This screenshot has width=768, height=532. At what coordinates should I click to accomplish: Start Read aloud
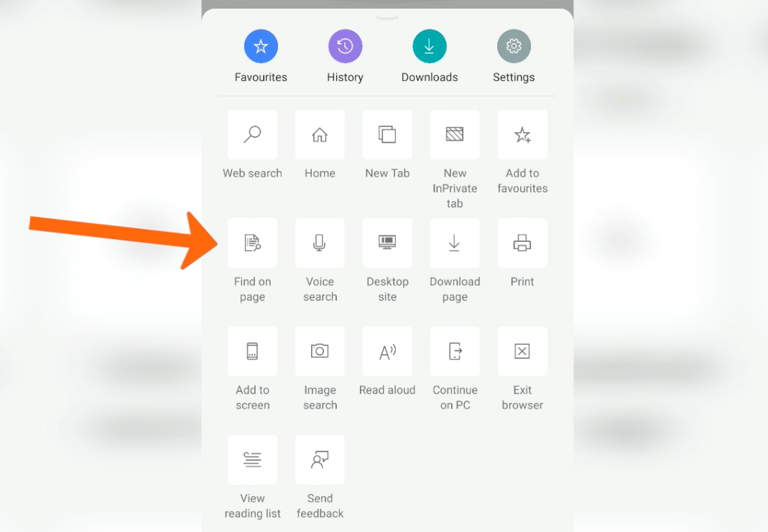coord(387,352)
